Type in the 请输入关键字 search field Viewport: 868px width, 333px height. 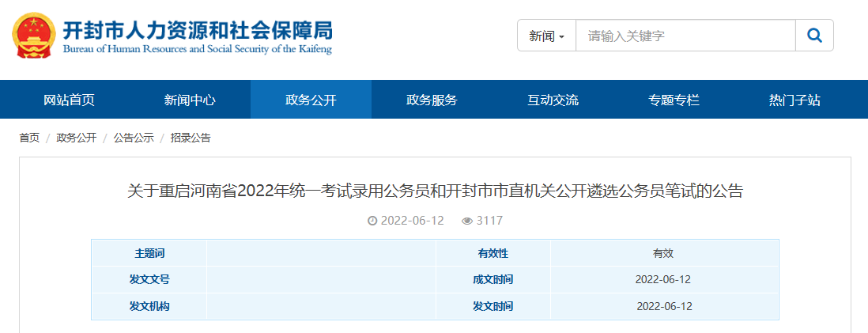[x=685, y=36]
